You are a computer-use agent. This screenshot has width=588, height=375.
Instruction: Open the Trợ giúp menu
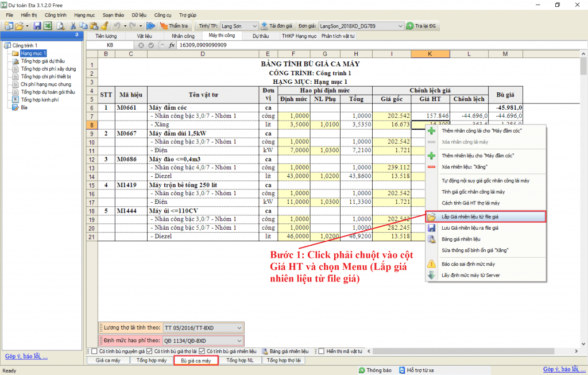coord(188,15)
